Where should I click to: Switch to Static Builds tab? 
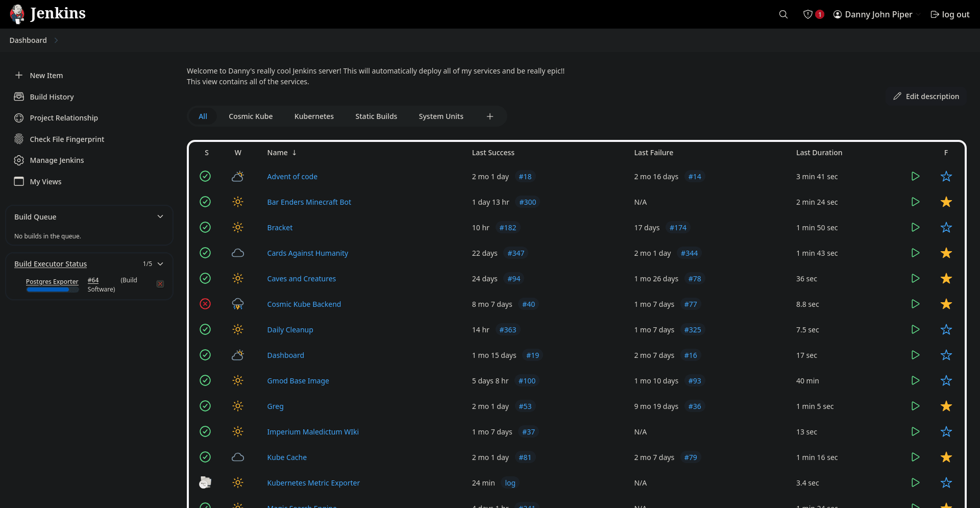(x=376, y=116)
